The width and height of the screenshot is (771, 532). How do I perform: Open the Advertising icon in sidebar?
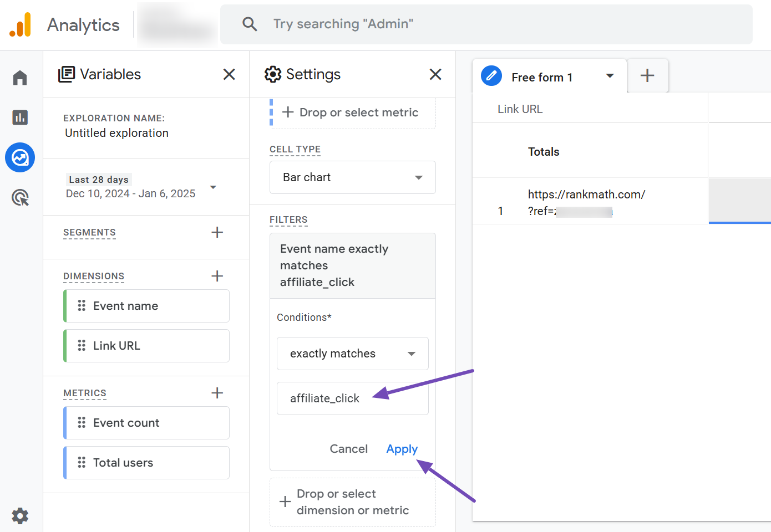20,198
